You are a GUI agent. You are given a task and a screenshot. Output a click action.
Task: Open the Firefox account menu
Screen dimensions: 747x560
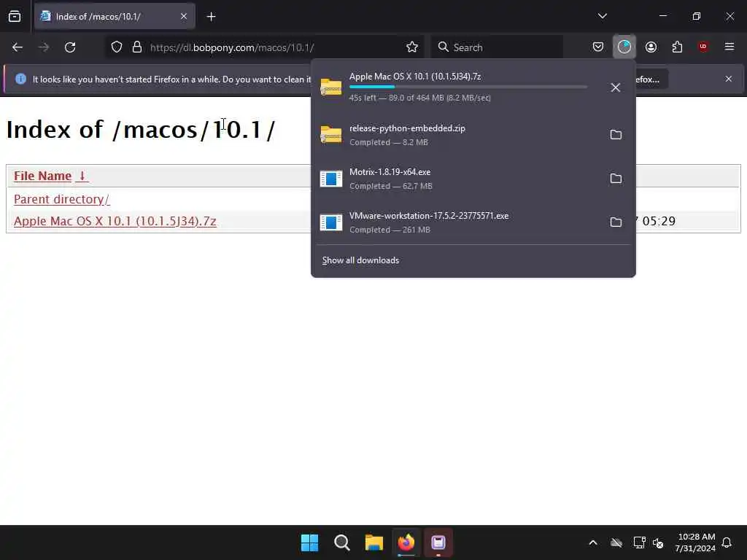[651, 47]
